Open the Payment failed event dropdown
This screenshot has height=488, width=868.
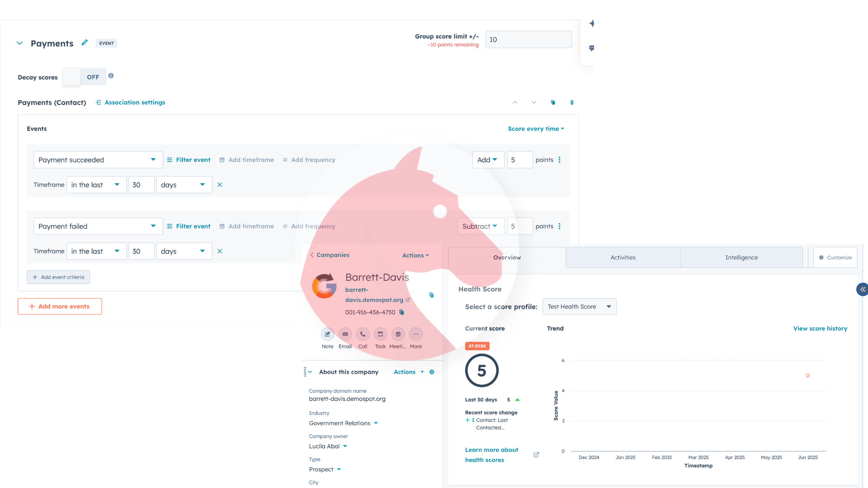point(98,226)
